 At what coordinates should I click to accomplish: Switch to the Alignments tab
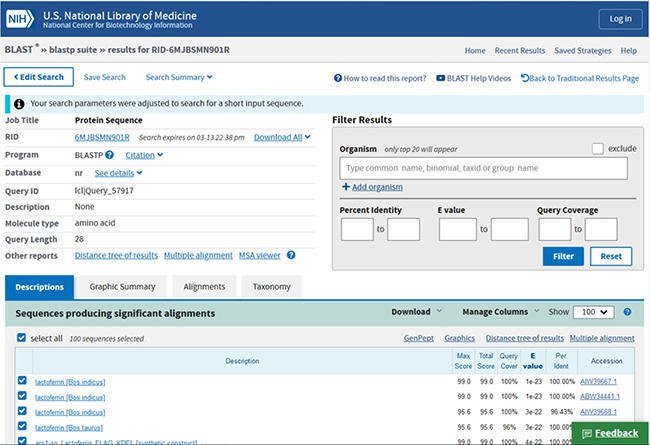coord(204,287)
